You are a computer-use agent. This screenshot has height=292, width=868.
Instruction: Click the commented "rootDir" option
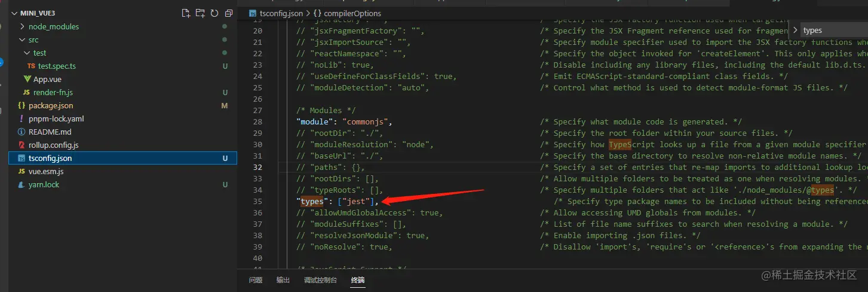click(x=339, y=133)
